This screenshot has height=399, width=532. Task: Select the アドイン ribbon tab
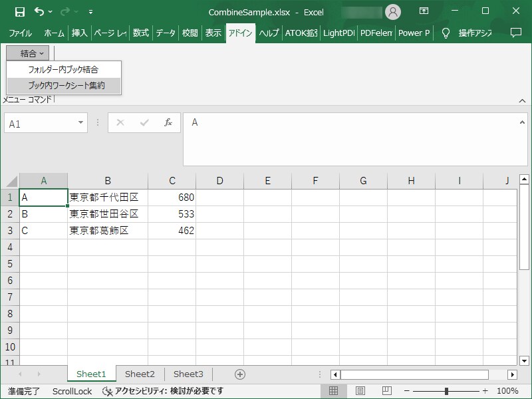(240, 33)
